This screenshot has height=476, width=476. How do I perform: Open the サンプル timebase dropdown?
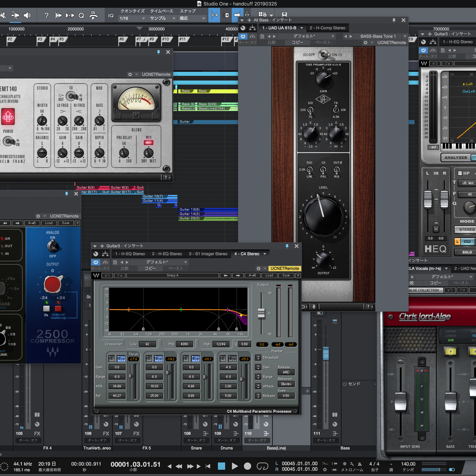(x=163, y=18)
